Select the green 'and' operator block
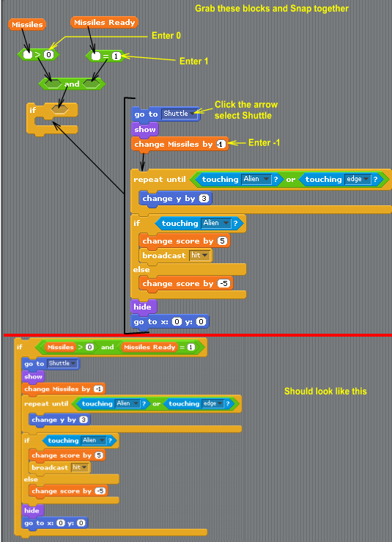 [x=72, y=84]
